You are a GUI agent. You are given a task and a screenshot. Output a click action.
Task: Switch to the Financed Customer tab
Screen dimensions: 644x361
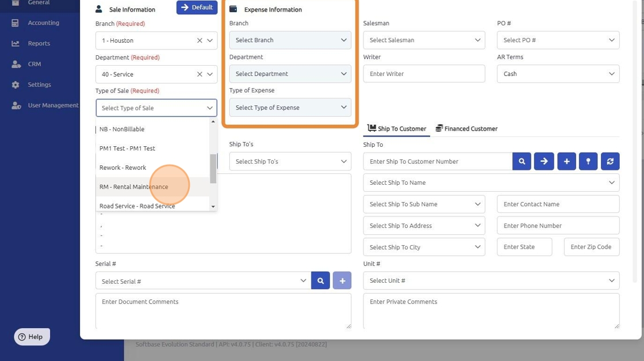(466, 128)
